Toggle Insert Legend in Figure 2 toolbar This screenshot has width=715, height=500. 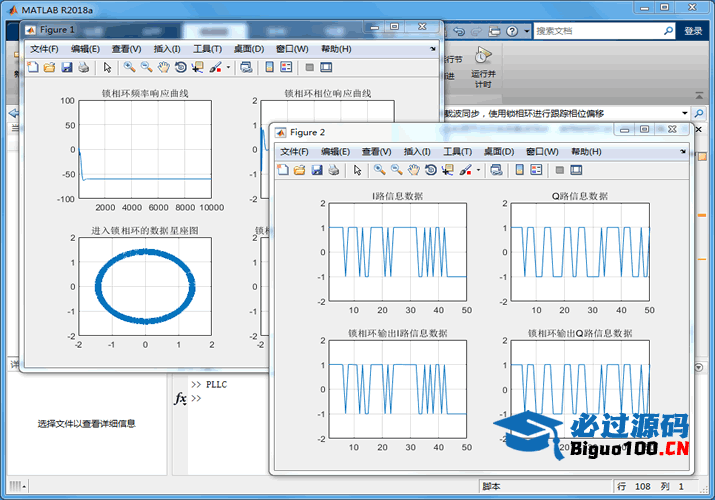pyautogui.click(x=537, y=170)
